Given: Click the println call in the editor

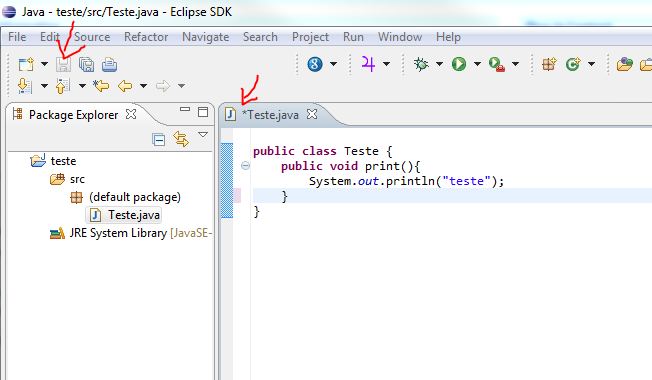Looking at the screenshot, I should pos(410,181).
